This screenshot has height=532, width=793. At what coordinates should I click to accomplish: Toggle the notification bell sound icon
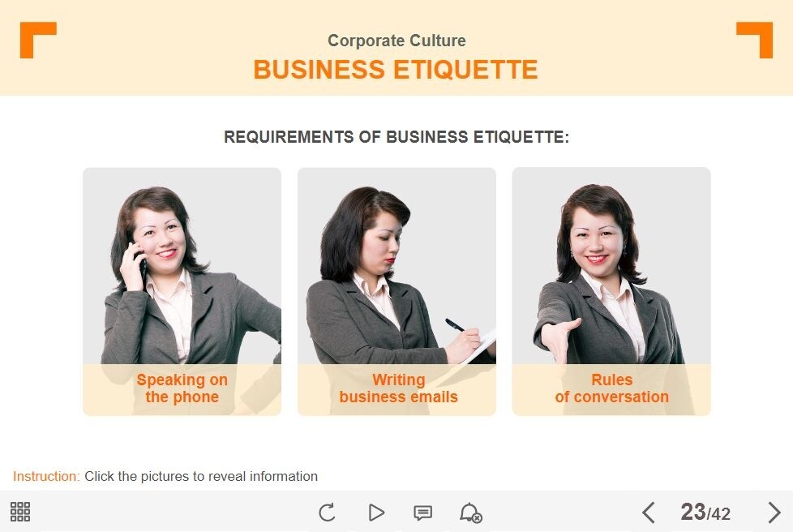470,513
